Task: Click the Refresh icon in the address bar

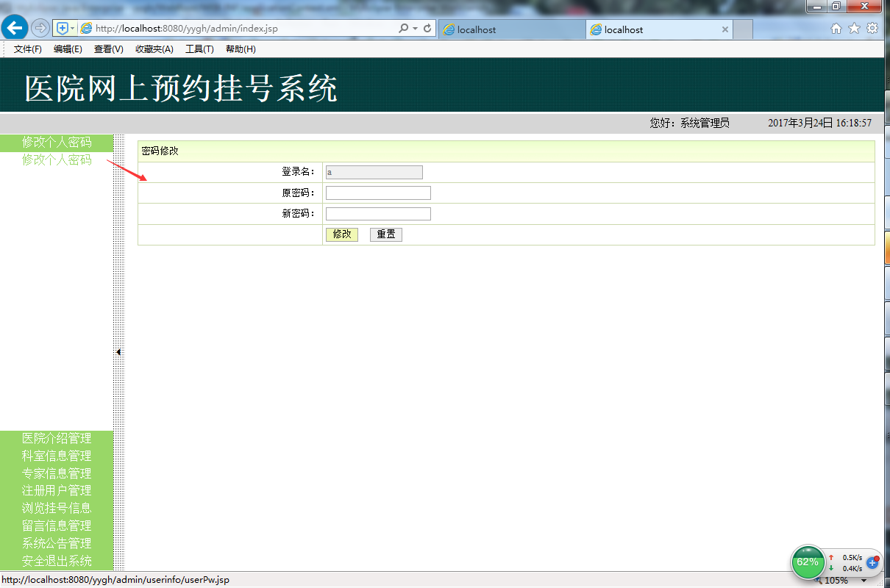Action: click(x=427, y=29)
